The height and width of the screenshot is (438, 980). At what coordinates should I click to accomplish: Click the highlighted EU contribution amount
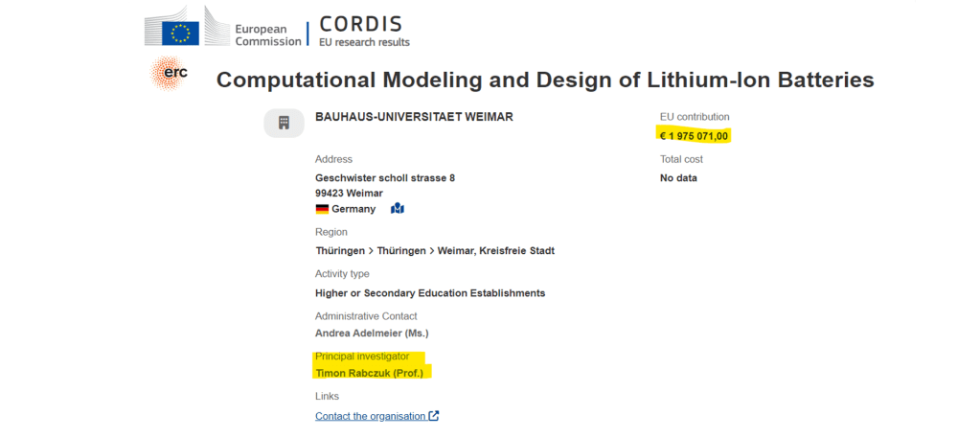pyautogui.click(x=695, y=136)
